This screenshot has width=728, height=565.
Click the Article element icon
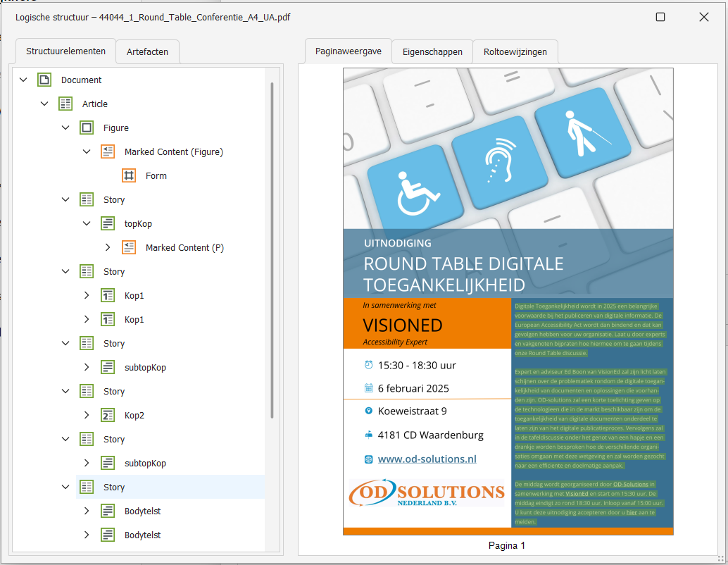click(x=65, y=104)
